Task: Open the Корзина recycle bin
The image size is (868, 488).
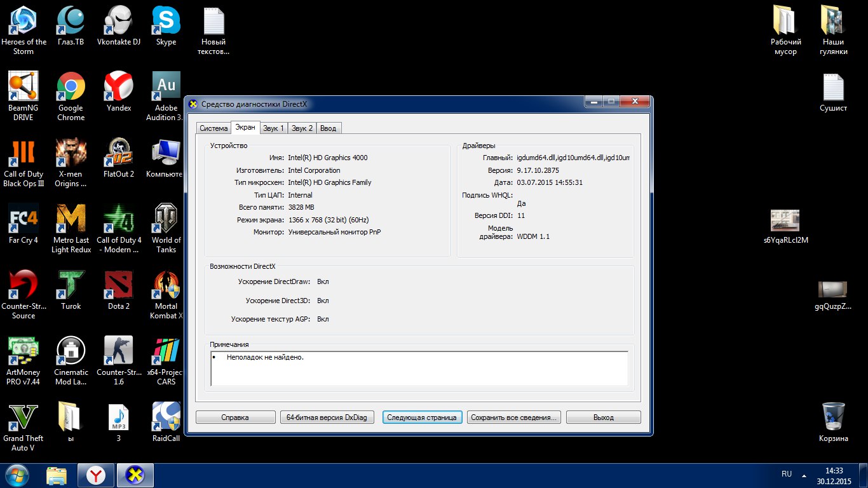Action: 833,423
